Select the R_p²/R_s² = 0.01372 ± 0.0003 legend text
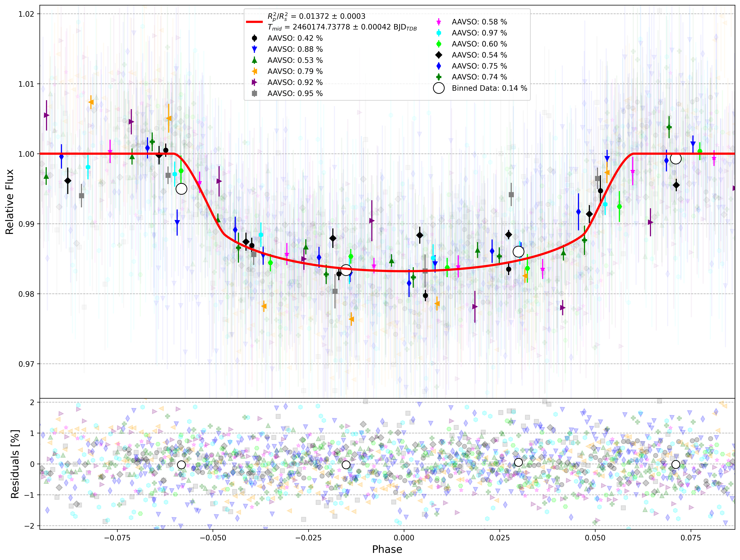Image resolution: width=740 pixels, height=560 pixels. 316,16
